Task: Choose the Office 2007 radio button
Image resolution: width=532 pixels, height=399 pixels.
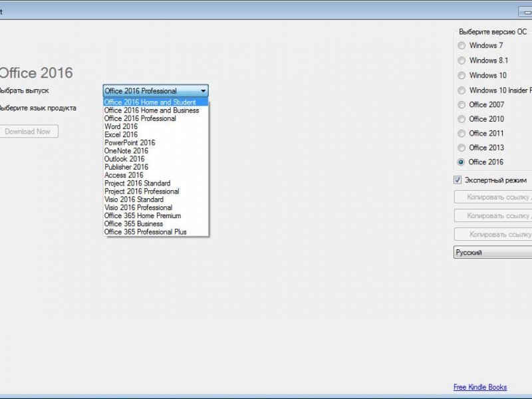Action: 462,105
